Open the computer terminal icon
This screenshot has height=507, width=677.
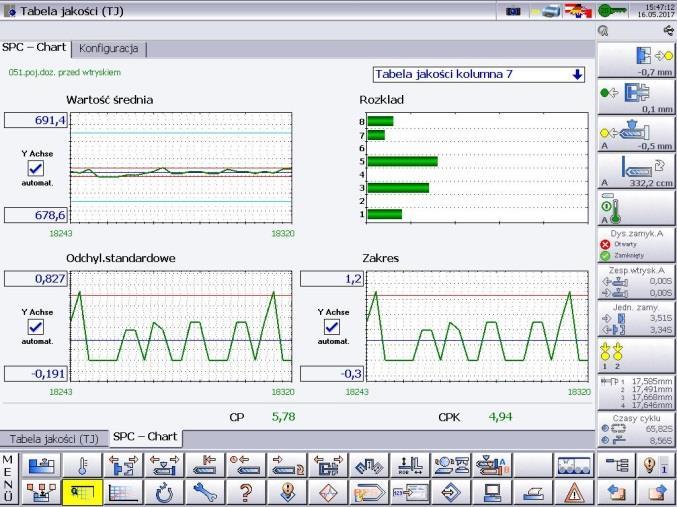pyautogui.click(x=493, y=492)
